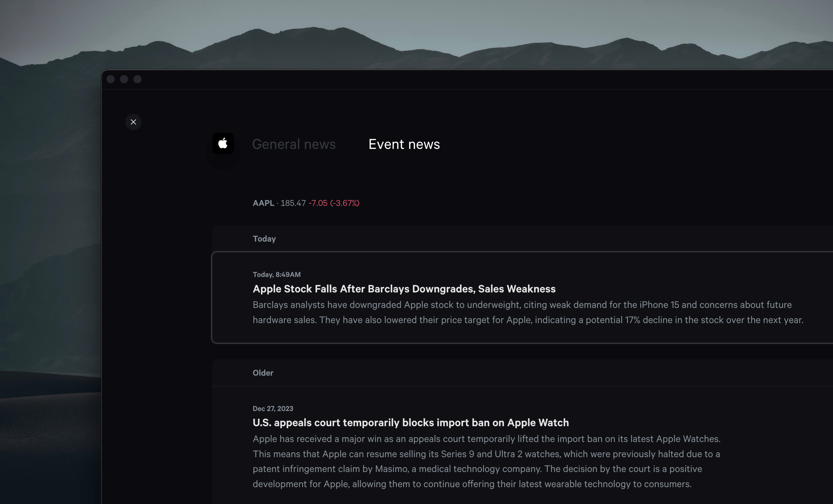
Task: Switch to the General news tab
Action: click(x=294, y=144)
